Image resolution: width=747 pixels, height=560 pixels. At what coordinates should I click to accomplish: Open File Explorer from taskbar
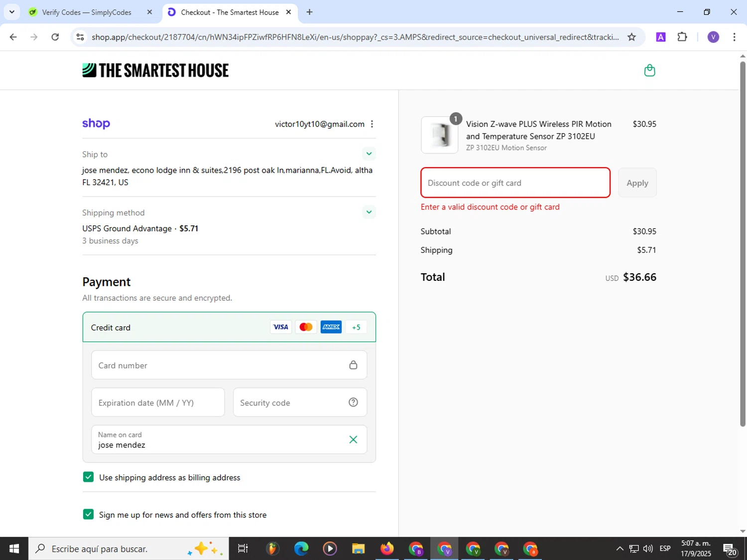[358, 549]
